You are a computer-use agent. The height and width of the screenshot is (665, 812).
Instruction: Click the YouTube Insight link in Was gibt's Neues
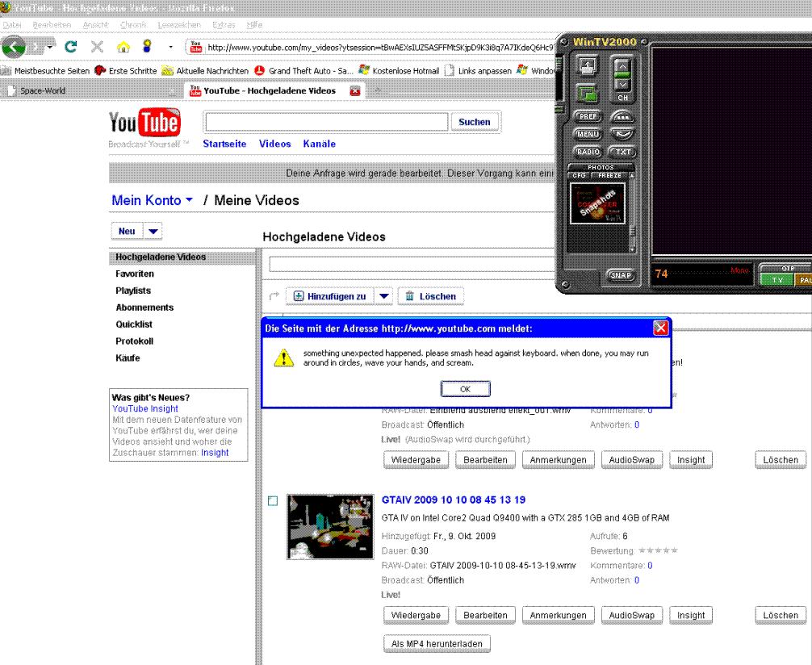click(145, 408)
